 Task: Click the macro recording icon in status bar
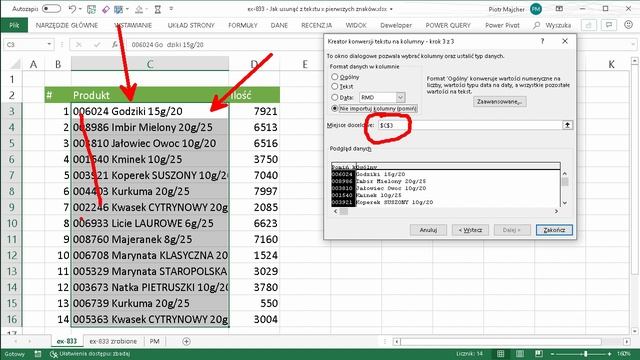click(x=38, y=354)
